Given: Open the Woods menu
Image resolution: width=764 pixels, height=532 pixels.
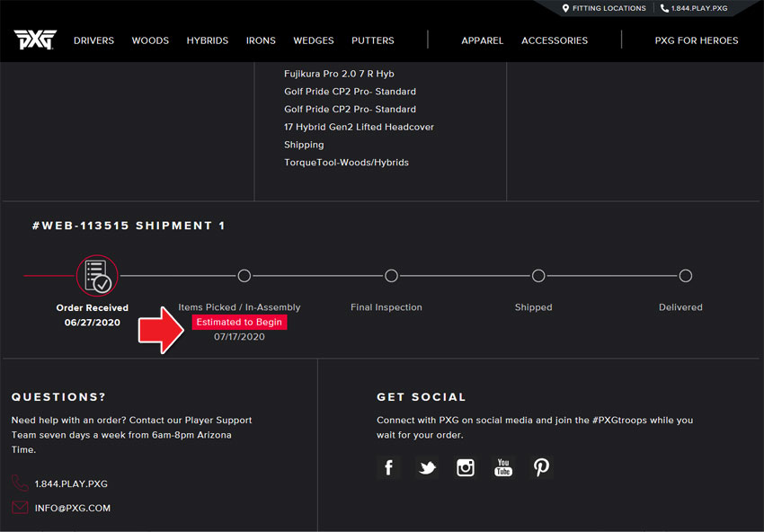Looking at the screenshot, I should coord(150,40).
